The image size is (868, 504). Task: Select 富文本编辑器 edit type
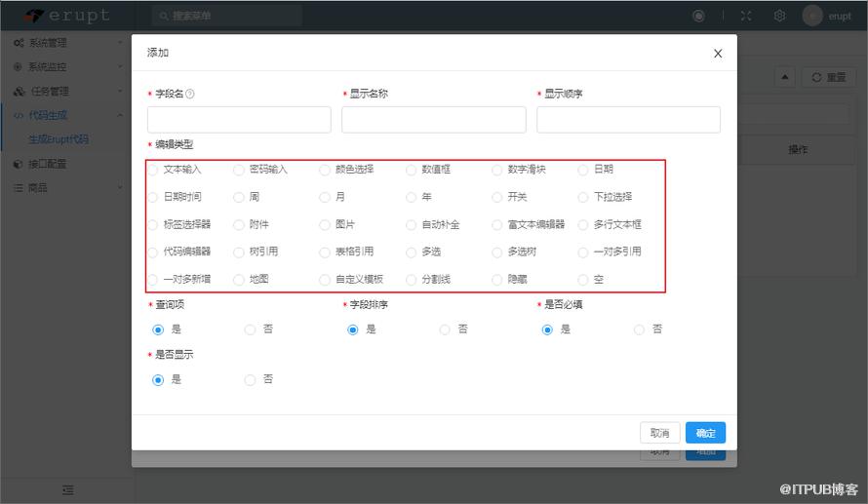click(497, 224)
